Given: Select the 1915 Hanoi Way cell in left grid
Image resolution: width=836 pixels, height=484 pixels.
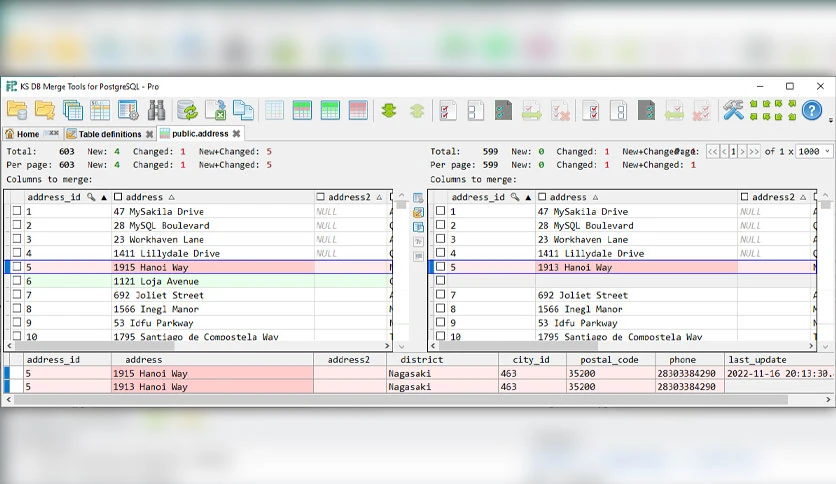Looking at the screenshot, I should point(213,267).
